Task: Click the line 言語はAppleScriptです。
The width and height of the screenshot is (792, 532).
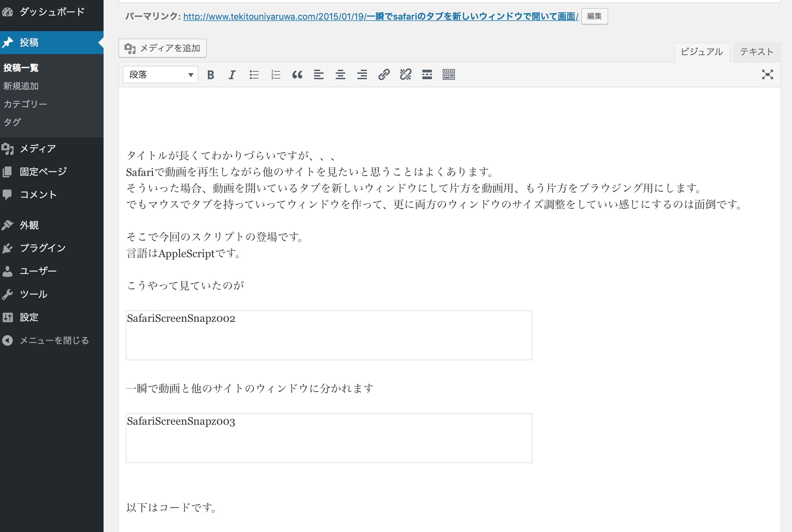Action: 184,253
